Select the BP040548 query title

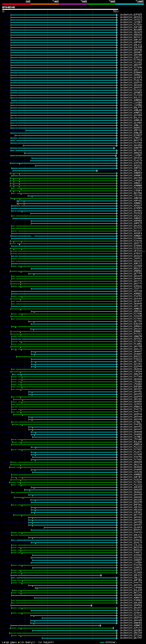[x=8, y=8]
